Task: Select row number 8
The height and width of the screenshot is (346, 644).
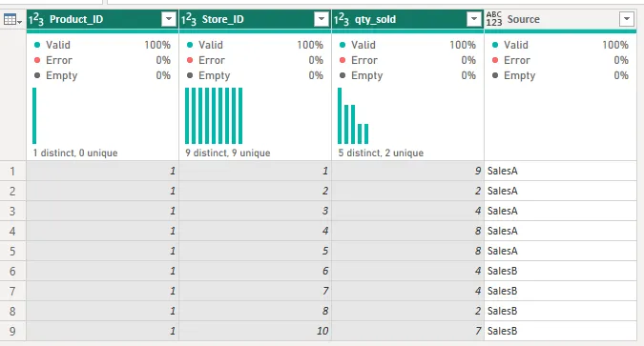Action: [x=12, y=311]
